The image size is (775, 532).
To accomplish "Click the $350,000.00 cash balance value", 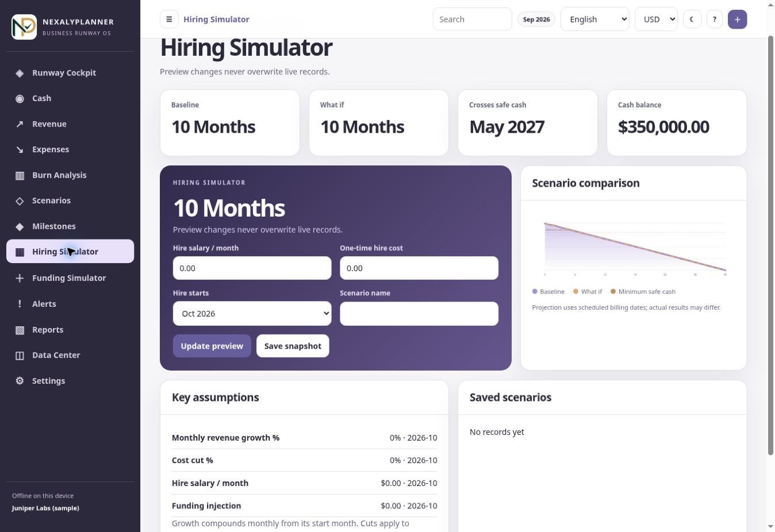I will [663, 127].
